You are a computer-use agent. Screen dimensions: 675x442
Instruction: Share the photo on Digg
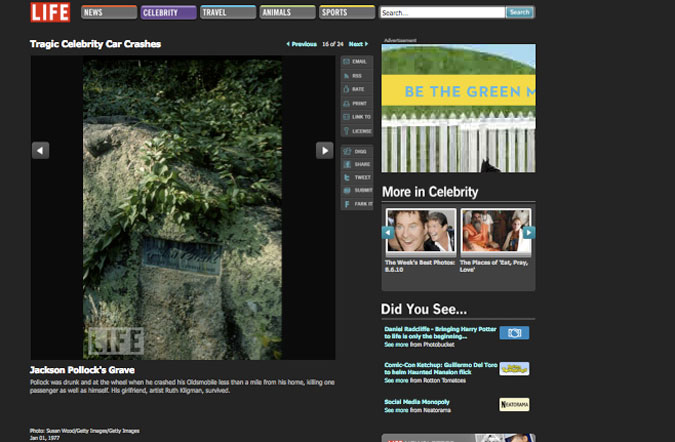point(357,151)
